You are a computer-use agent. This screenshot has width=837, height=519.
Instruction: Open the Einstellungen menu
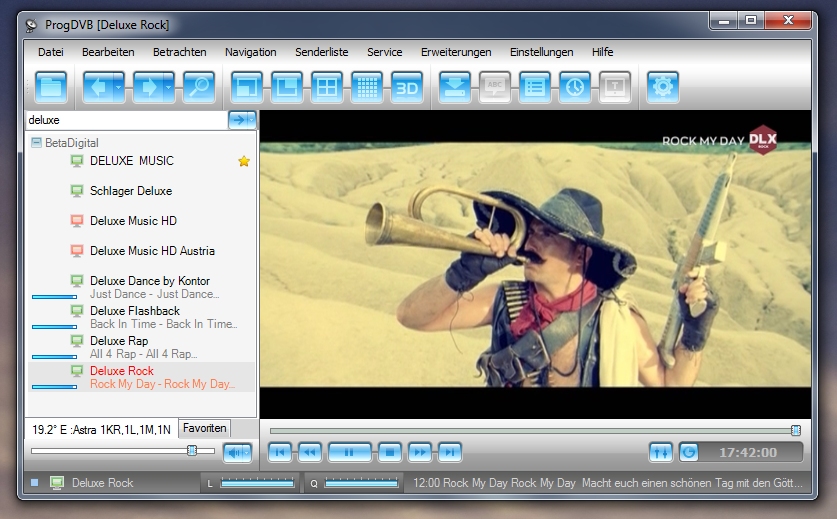[542, 52]
